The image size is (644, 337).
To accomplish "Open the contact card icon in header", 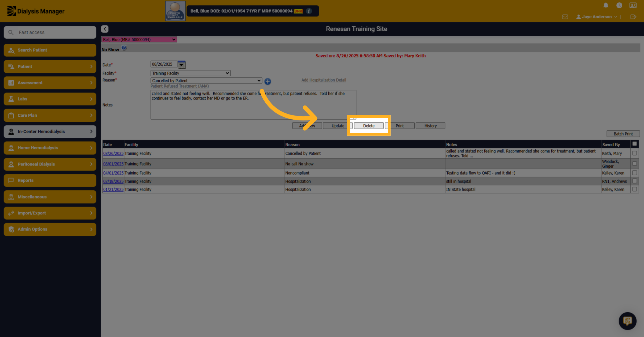I will click(633, 5).
